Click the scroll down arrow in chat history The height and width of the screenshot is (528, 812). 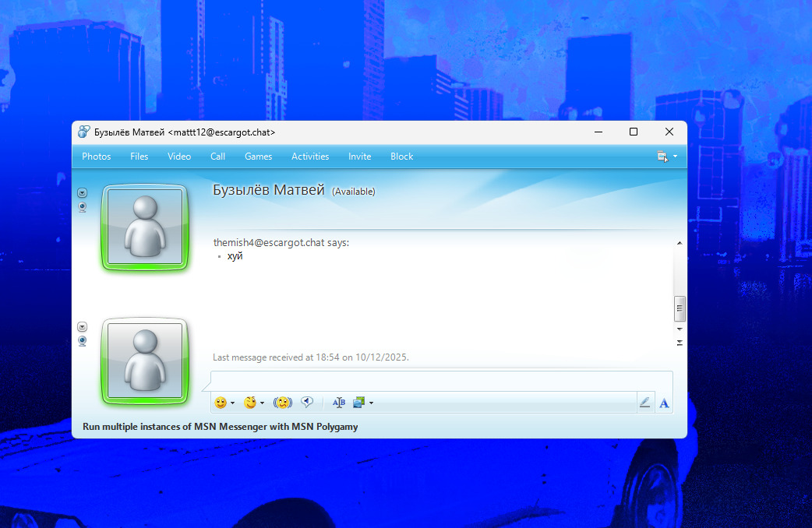click(680, 329)
